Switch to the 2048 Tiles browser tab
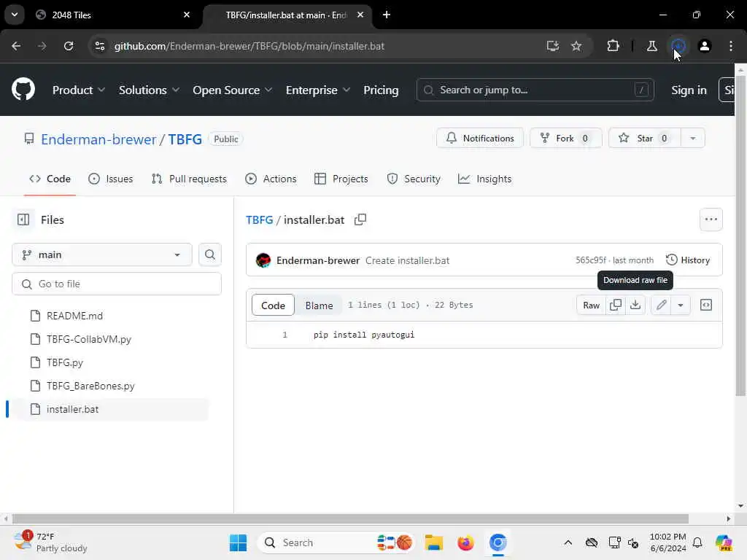Screen dimensions: 747x560 [113, 15]
